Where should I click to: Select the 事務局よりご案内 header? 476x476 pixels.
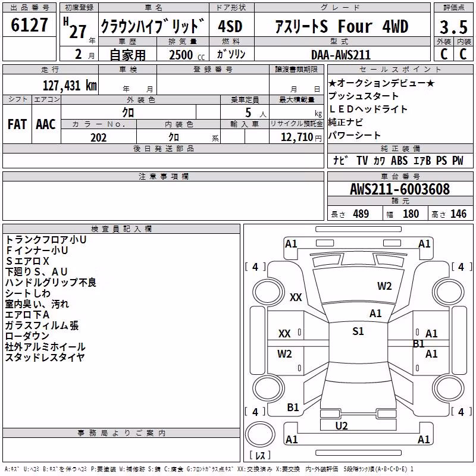click(x=121, y=433)
